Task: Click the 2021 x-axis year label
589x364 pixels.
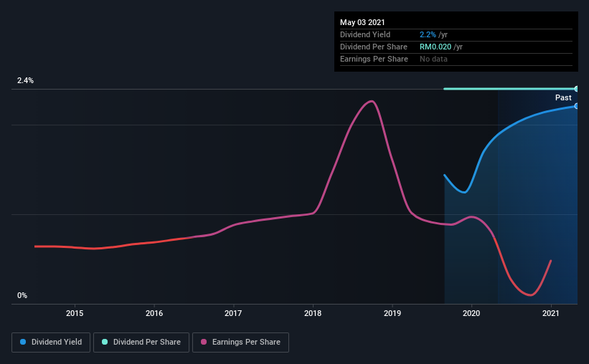Action: coord(551,313)
